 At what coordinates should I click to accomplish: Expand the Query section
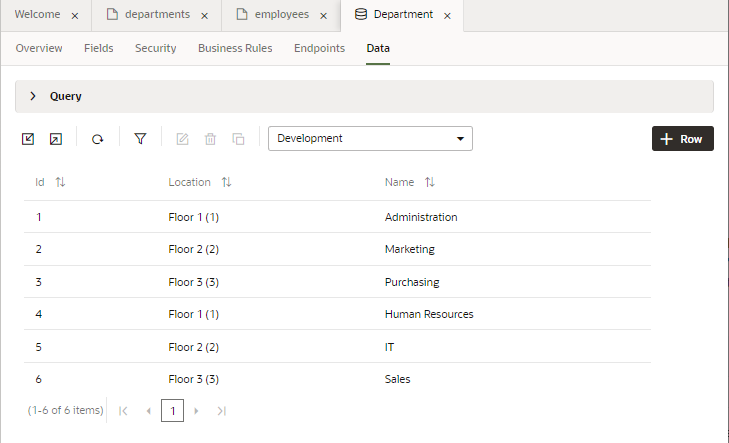[x=33, y=97]
